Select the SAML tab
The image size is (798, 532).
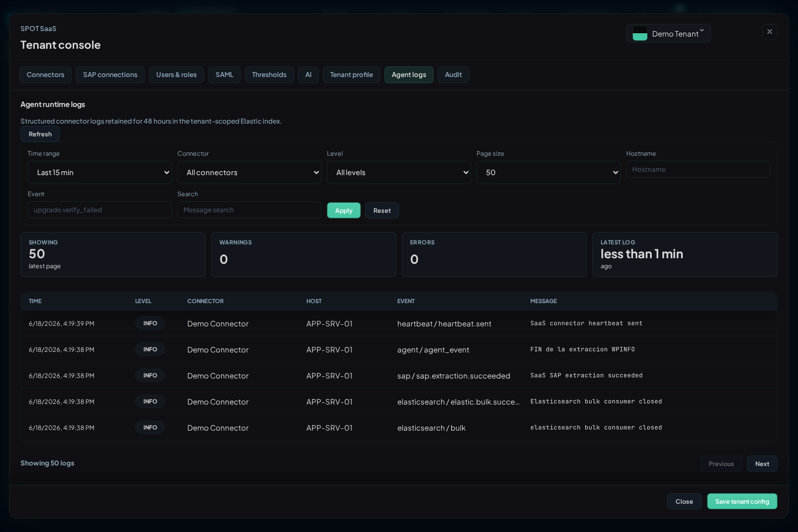point(224,75)
